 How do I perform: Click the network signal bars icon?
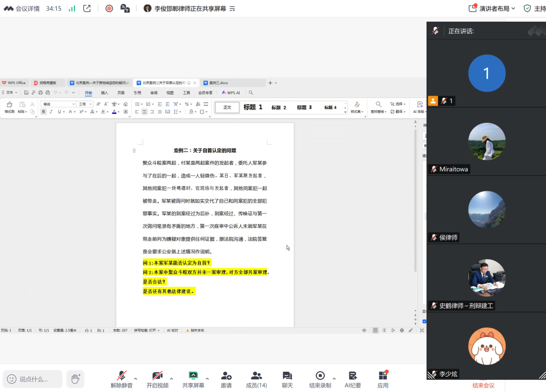point(72,9)
